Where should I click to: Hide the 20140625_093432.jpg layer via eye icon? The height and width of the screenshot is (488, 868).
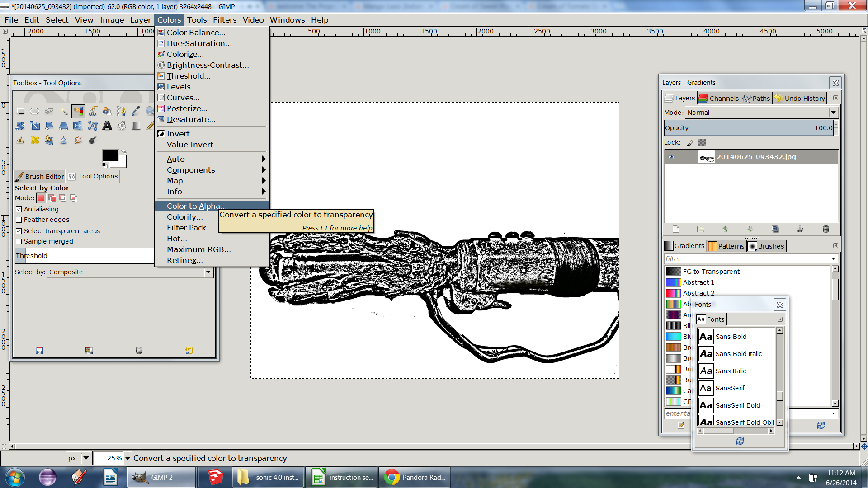(671, 157)
